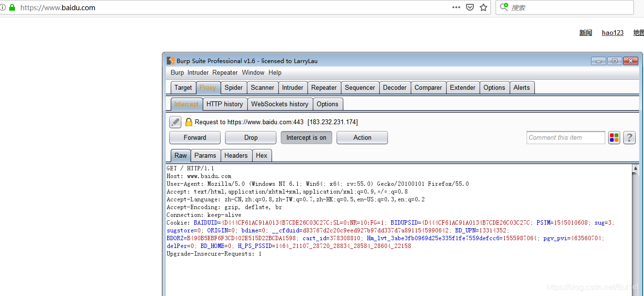The width and height of the screenshot is (644, 296).
Task: Open the WebSockets history sub-tab
Action: tap(280, 104)
